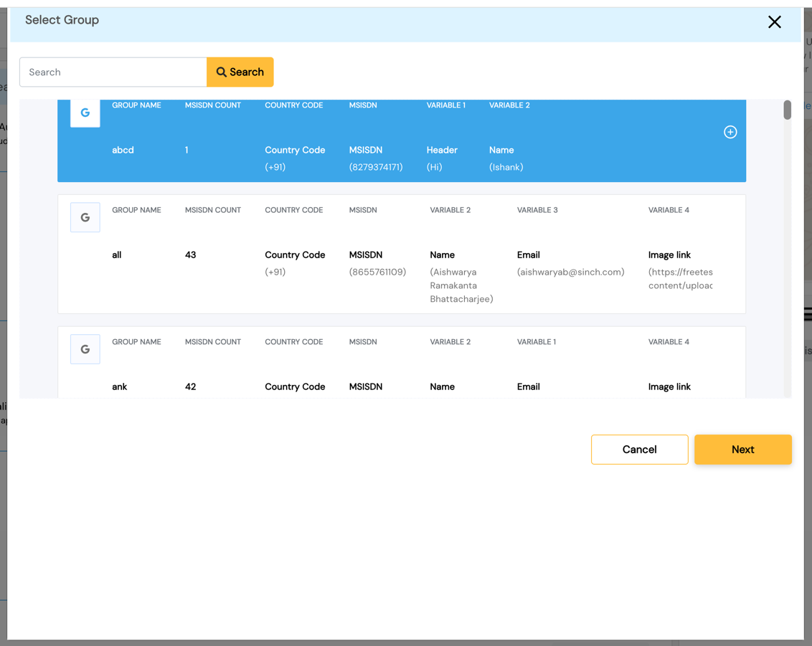
Task: Click the Select Group dialog title
Action: [62, 19]
